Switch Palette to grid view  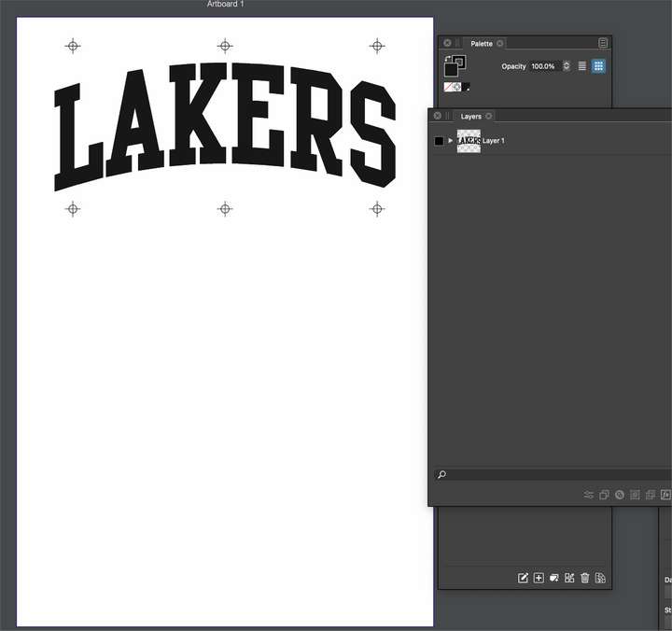point(598,66)
